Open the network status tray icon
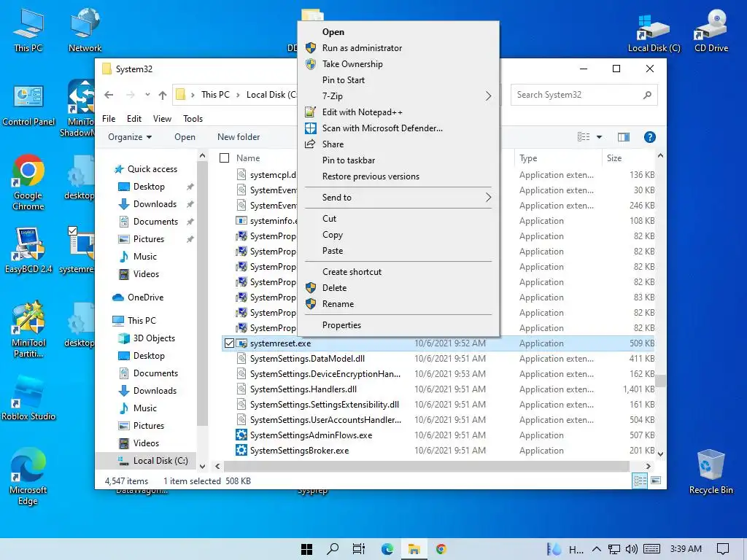The image size is (747, 560). coord(614,549)
